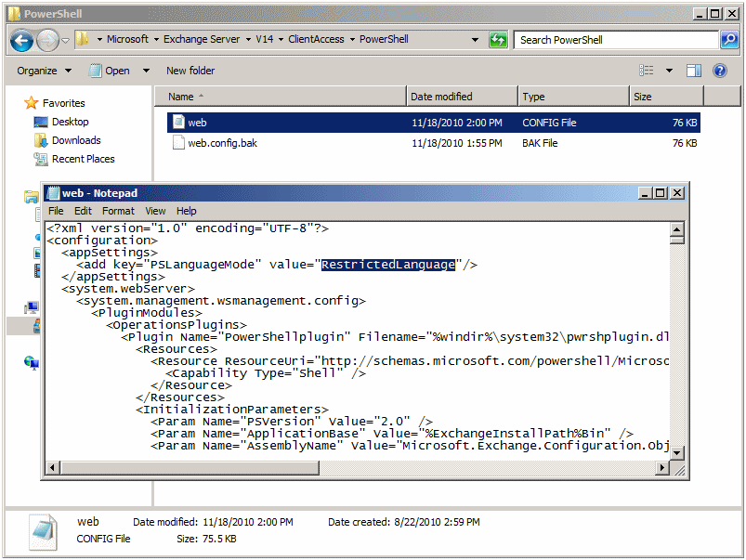Click the Notepad title bar icon

(x=53, y=192)
